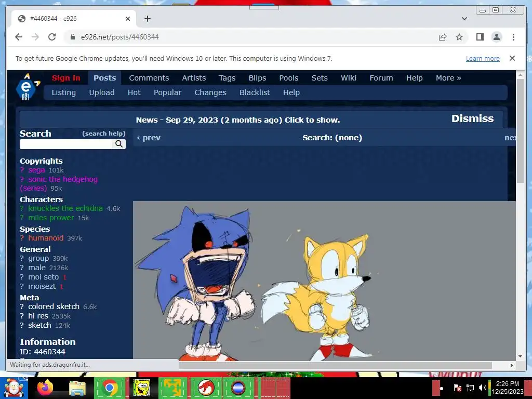Click Learn more link in infobar

(483, 58)
